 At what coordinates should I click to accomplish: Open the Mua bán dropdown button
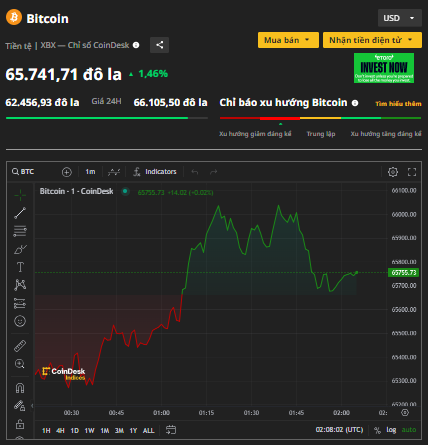click(x=288, y=40)
